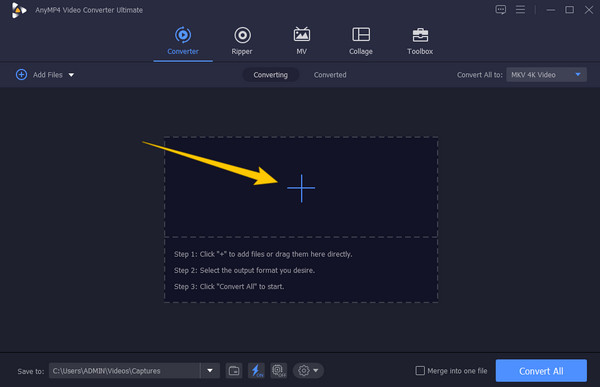Open the Converter tab
600x387 pixels.
coord(183,41)
